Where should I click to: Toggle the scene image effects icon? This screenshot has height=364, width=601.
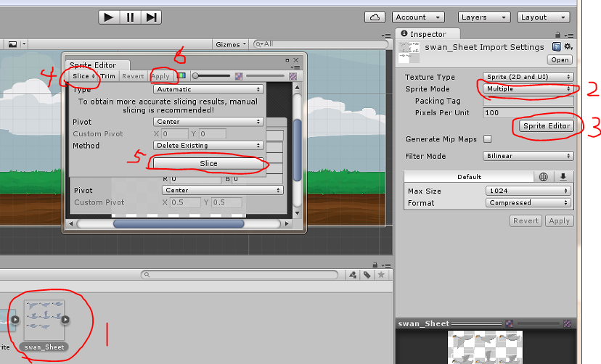click(12, 44)
